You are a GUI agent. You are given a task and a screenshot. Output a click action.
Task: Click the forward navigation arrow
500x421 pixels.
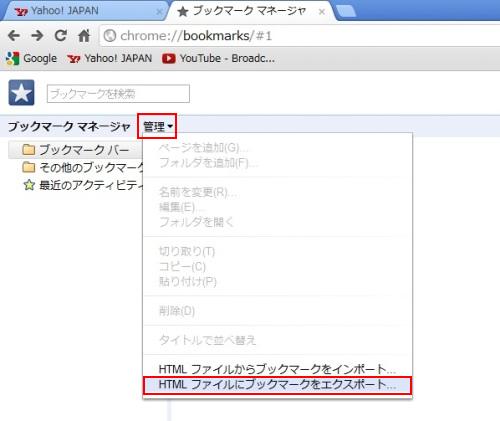tap(37, 35)
